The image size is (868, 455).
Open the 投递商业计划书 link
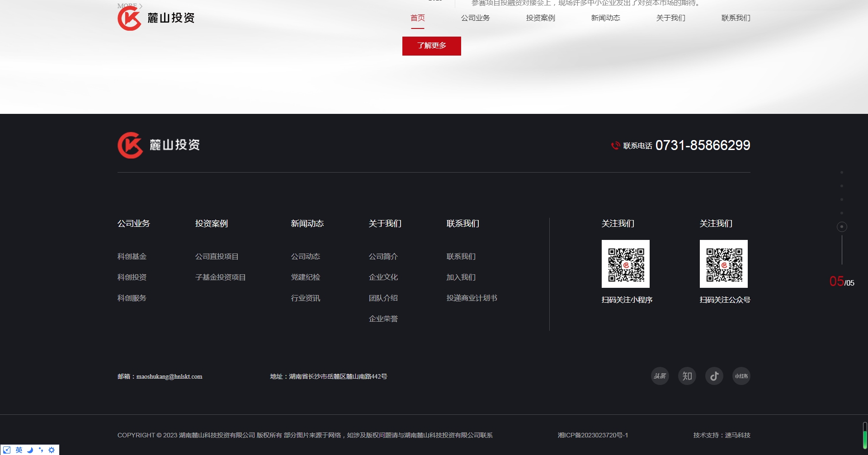[x=471, y=298]
